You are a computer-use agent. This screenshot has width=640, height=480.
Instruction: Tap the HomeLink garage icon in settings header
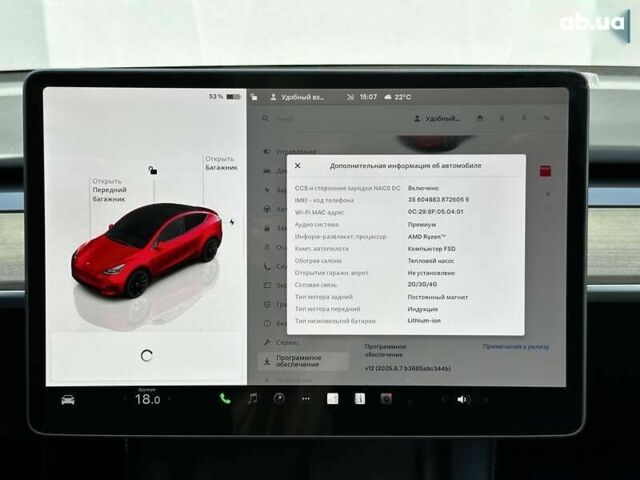pyautogui.click(x=480, y=118)
